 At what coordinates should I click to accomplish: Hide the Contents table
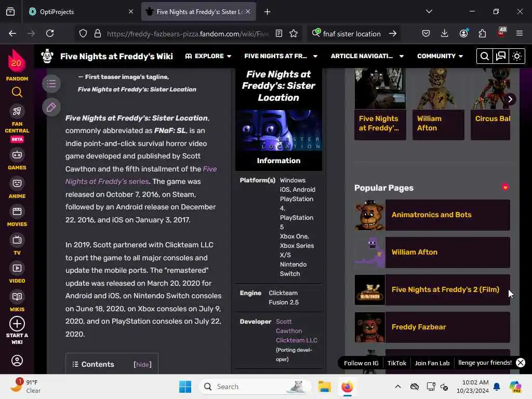pos(142,364)
